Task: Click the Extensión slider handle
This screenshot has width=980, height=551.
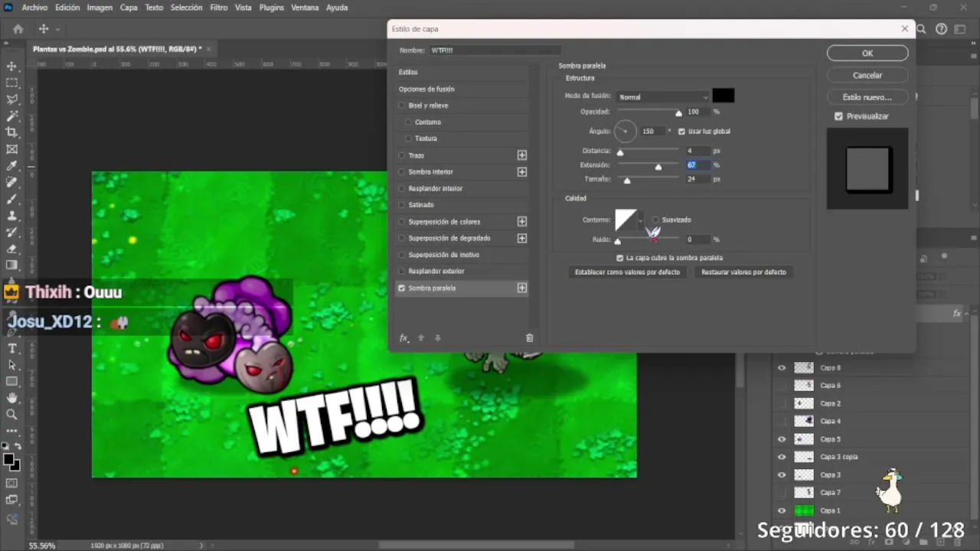Action: point(658,167)
